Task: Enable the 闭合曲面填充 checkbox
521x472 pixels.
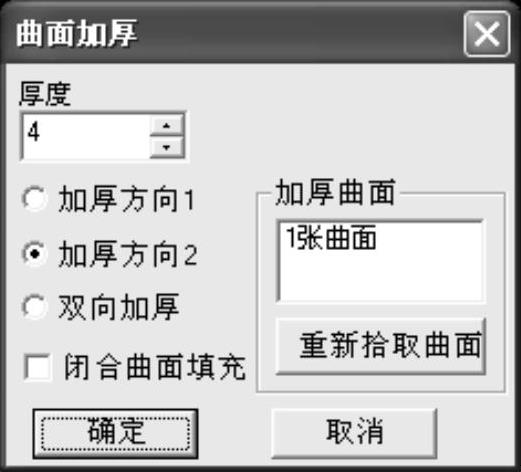Action: (38, 367)
